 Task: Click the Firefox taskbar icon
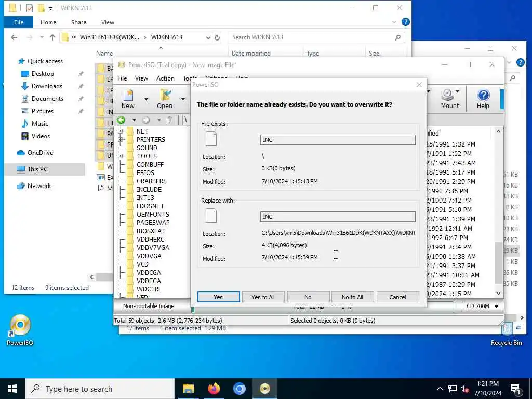[214, 389]
